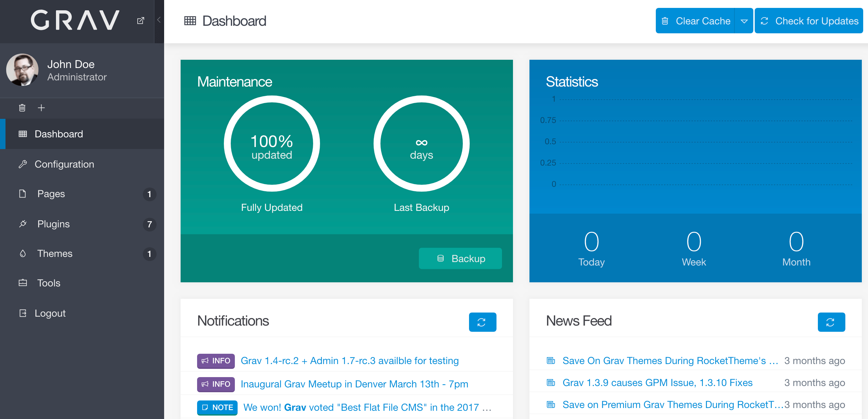The width and height of the screenshot is (868, 419).
Task: Select Dashboard in the sidebar menu
Action: [x=59, y=134]
